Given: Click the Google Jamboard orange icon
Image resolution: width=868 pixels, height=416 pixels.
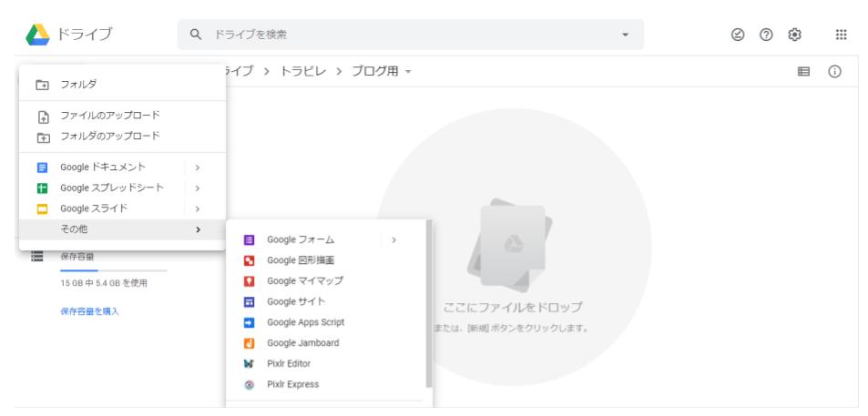Looking at the screenshot, I should click(x=250, y=343).
